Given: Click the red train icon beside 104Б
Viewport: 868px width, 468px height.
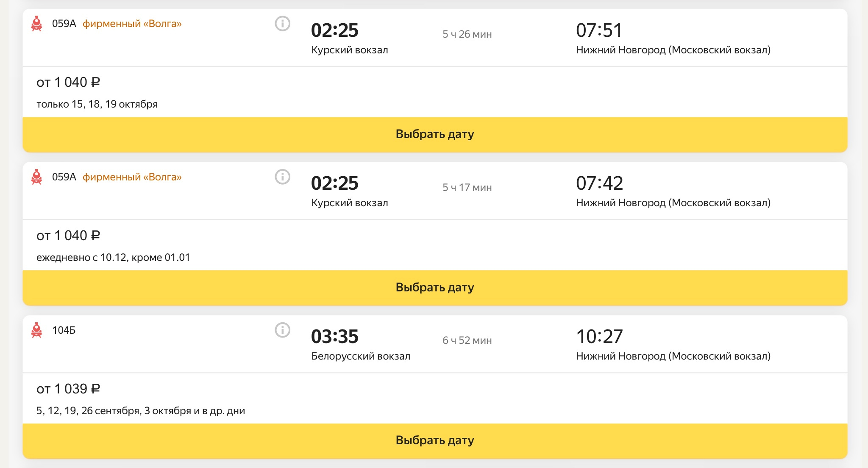Looking at the screenshot, I should pyautogui.click(x=37, y=330).
